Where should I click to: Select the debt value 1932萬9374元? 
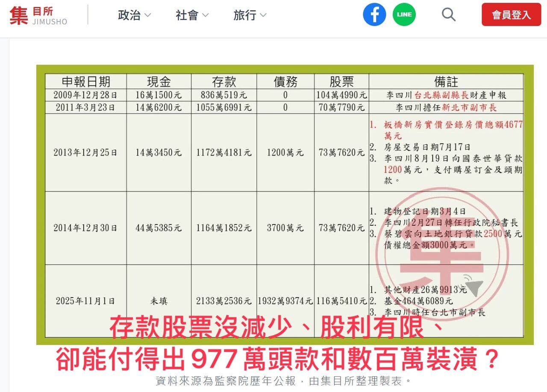[285, 301]
